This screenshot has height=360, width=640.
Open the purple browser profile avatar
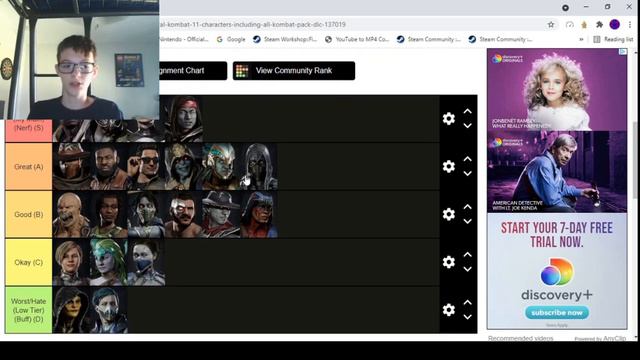click(x=615, y=24)
